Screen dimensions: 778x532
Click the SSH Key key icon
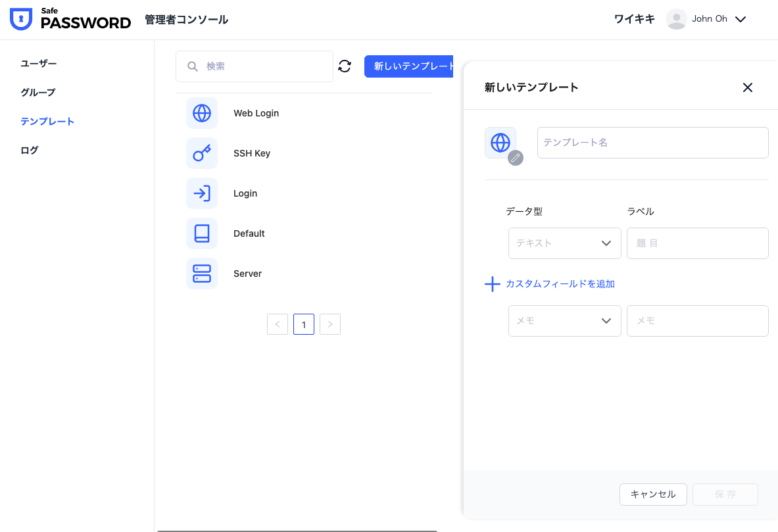pos(202,153)
